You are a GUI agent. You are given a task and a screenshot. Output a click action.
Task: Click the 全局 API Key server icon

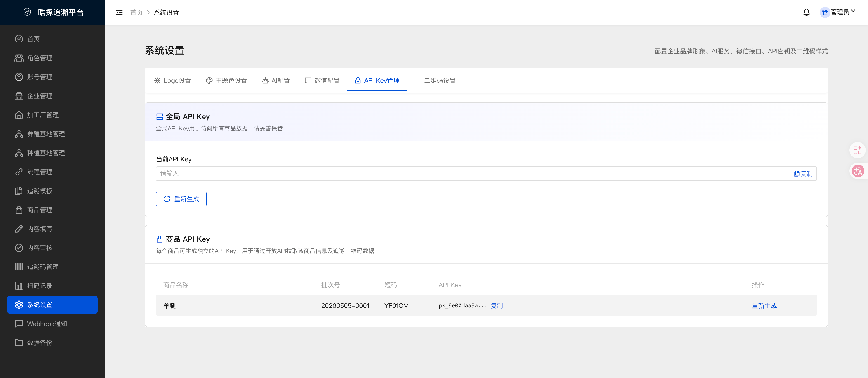[160, 117]
